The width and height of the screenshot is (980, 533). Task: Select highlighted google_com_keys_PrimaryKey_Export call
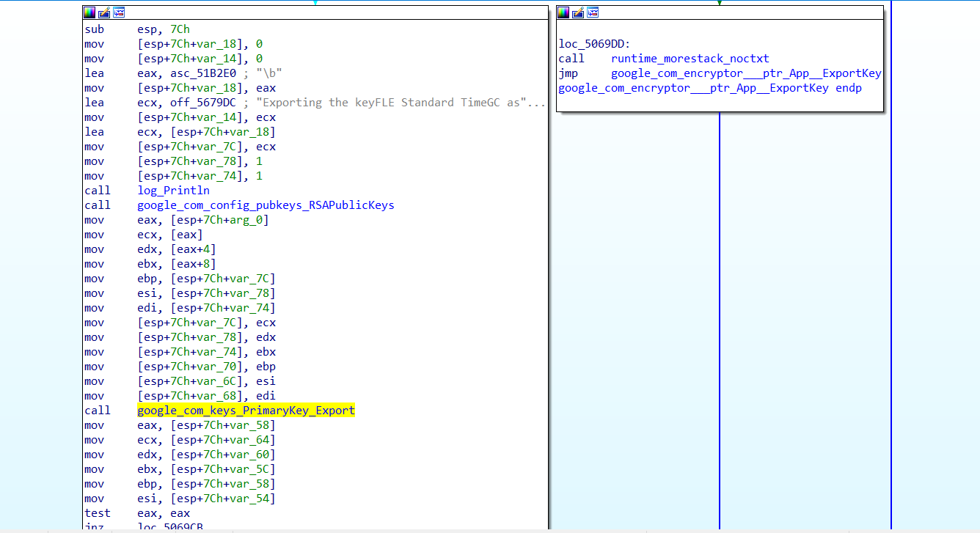point(246,411)
